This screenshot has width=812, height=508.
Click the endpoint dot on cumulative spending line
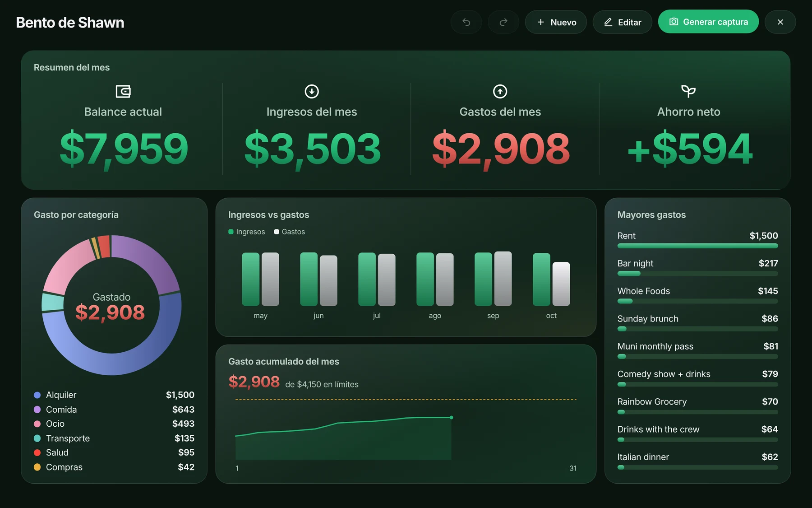pos(451,417)
